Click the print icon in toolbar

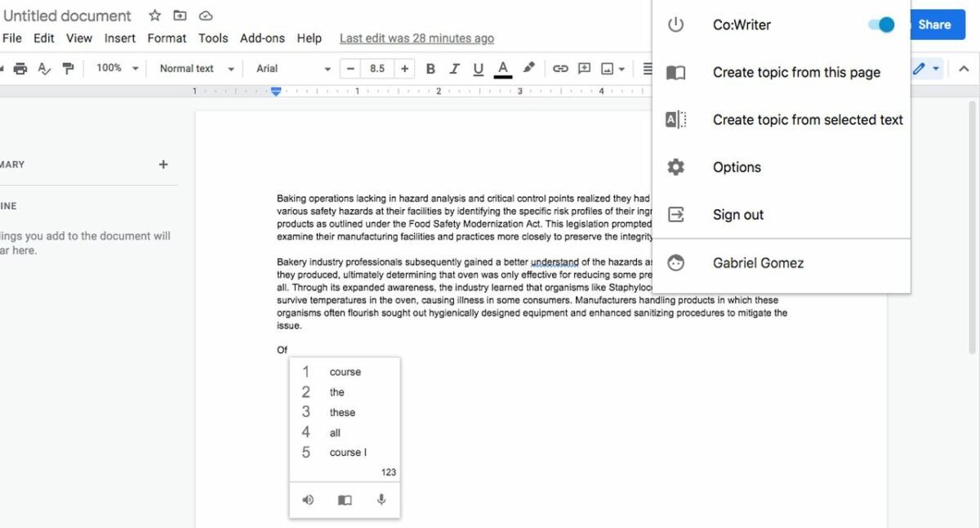coord(20,69)
